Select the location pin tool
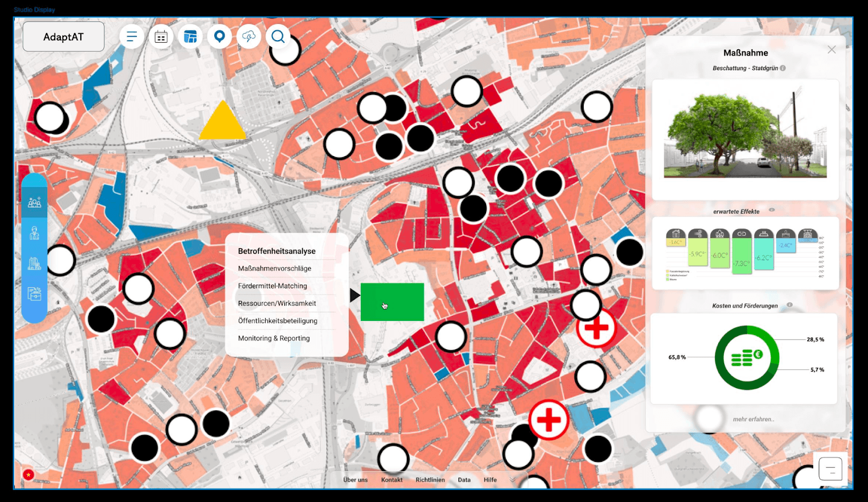This screenshot has height=502, width=868. (x=220, y=36)
